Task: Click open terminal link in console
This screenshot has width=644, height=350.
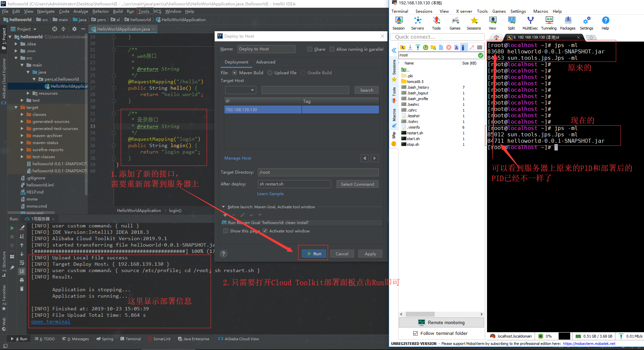Action: (51, 321)
